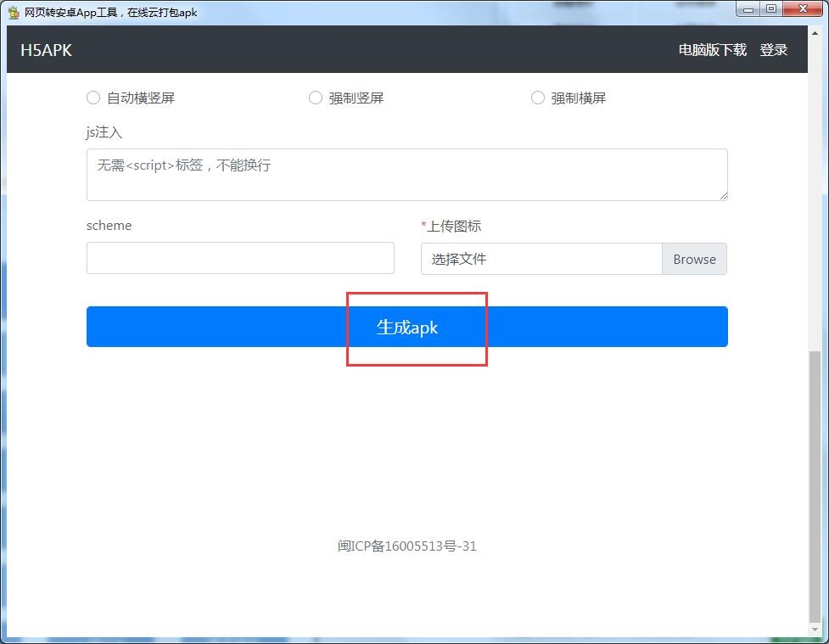Focus the js注入 text area

point(406,175)
